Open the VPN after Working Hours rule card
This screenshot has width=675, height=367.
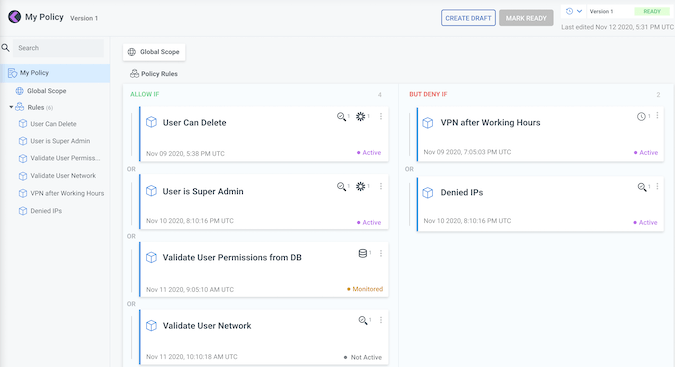tap(540, 134)
